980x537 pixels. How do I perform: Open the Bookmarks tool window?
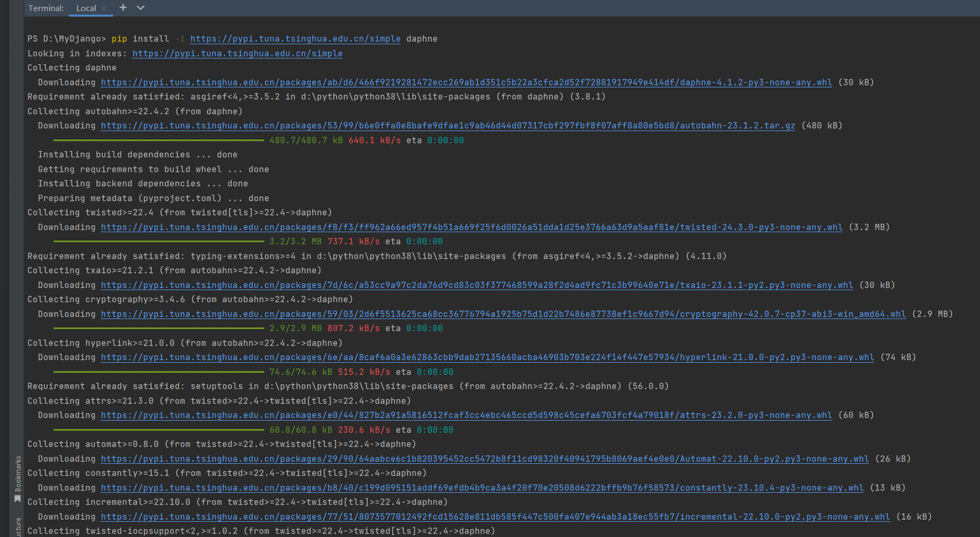tap(17, 479)
